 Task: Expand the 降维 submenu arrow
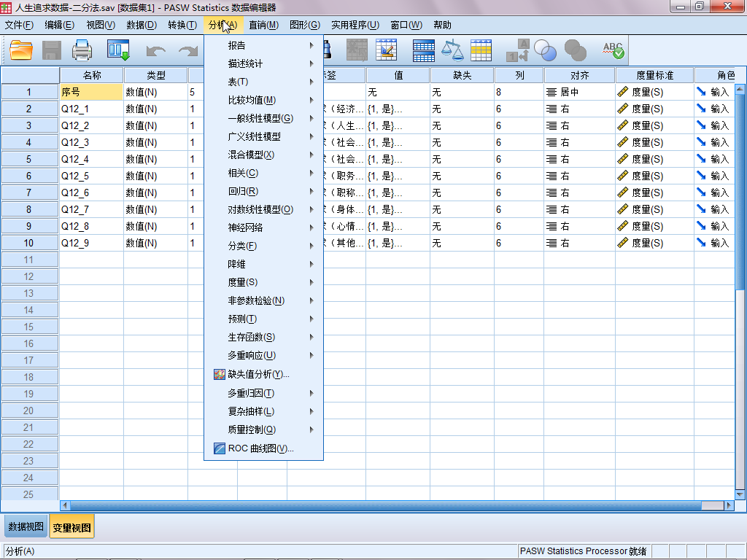coord(311,264)
